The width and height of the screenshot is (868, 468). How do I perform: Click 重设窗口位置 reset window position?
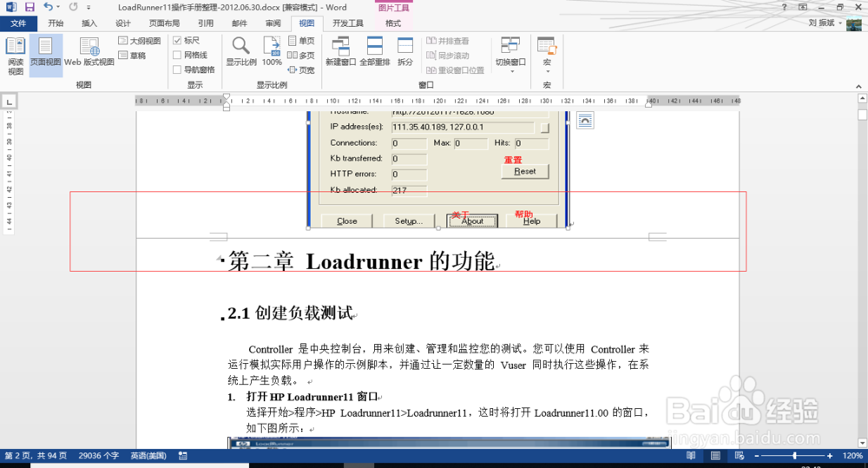point(455,69)
